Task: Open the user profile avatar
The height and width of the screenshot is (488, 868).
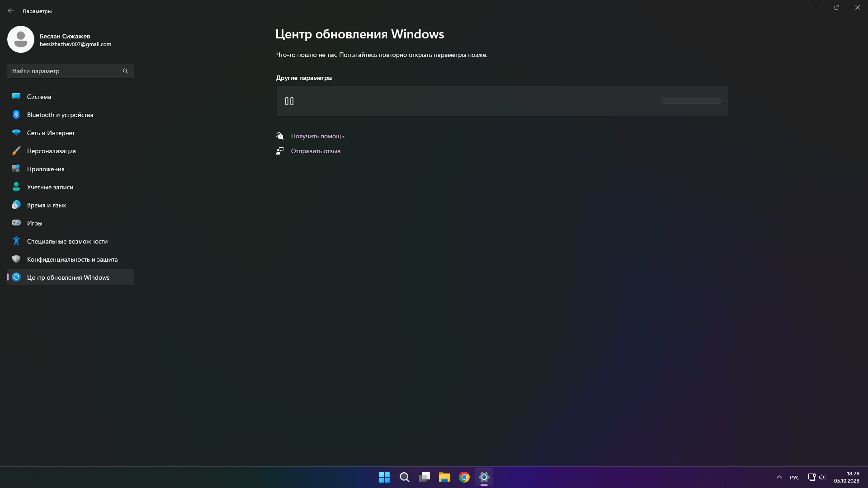Action: tap(21, 39)
